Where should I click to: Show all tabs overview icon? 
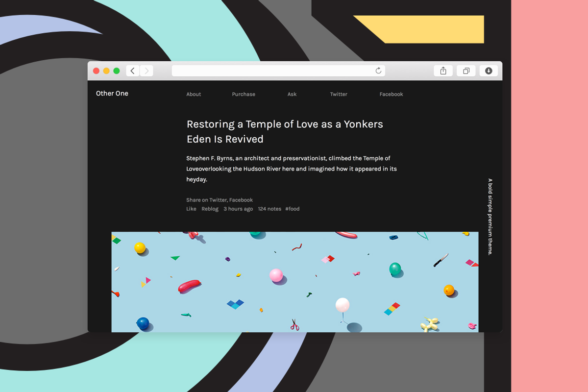click(x=466, y=71)
